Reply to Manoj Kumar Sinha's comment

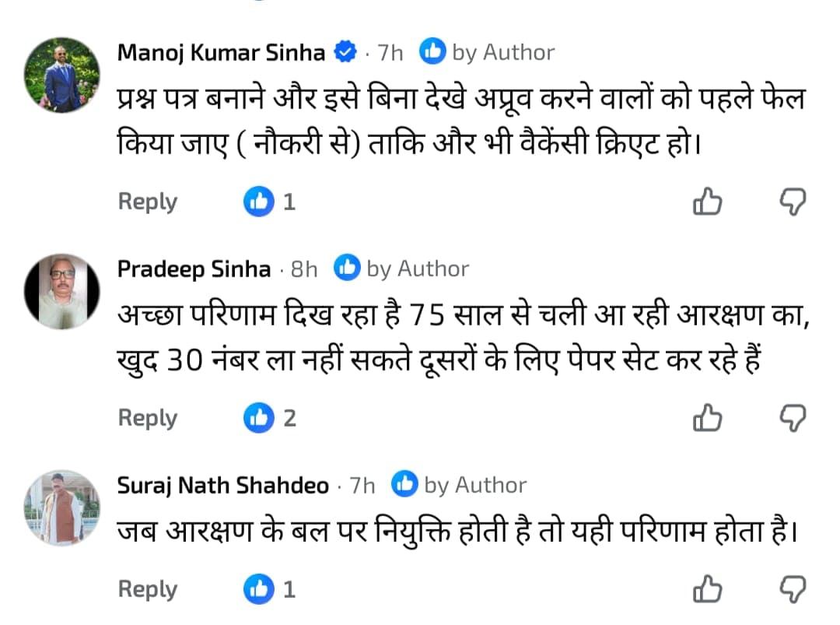coord(148,202)
